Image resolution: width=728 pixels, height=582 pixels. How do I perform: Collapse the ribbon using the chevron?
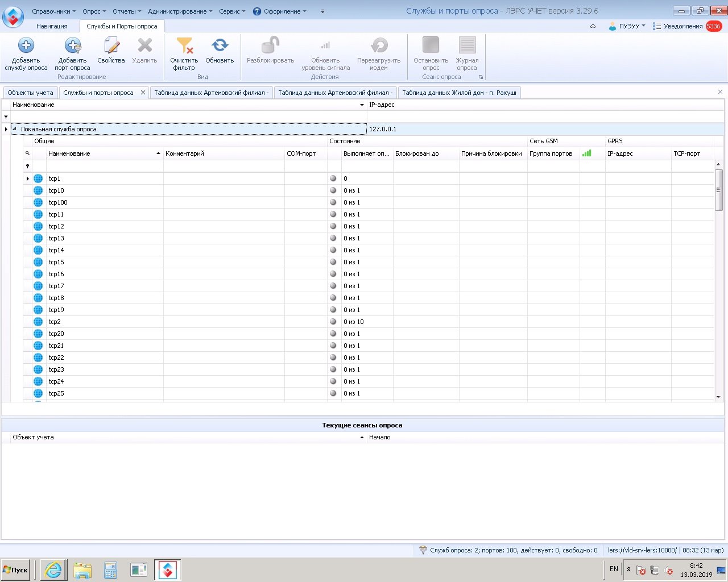click(593, 26)
